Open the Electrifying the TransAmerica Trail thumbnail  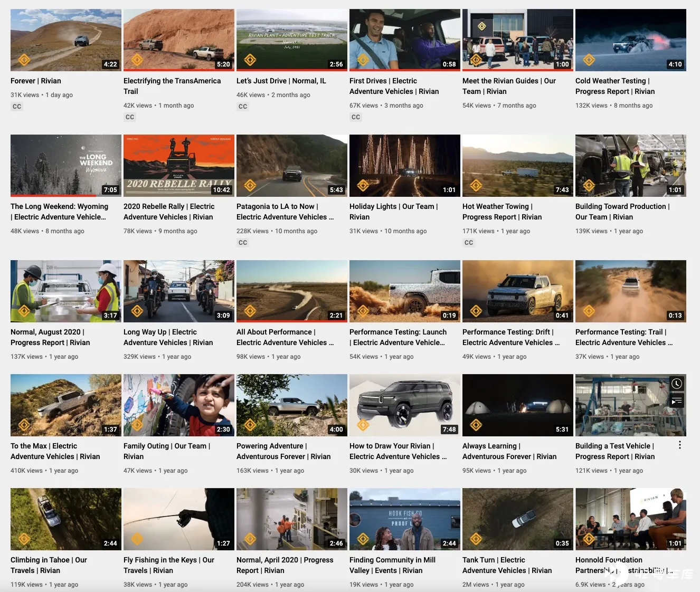[x=179, y=40]
